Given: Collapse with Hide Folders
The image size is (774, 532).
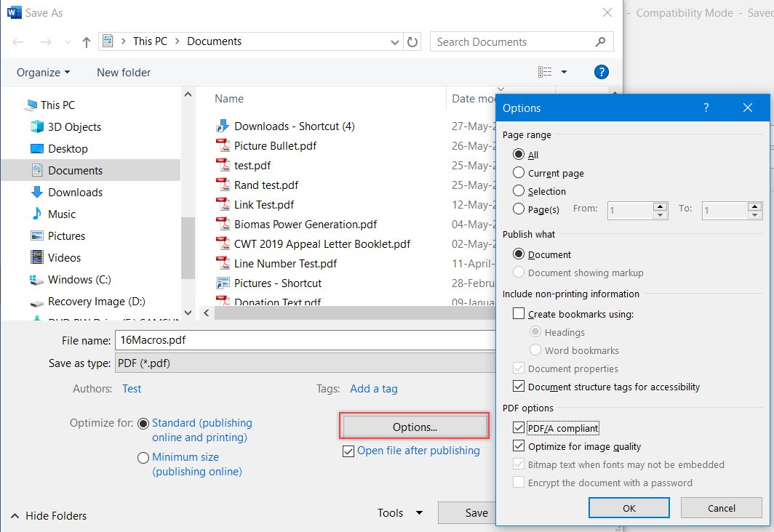Looking at the screenshot, I should tap(49, 516).
